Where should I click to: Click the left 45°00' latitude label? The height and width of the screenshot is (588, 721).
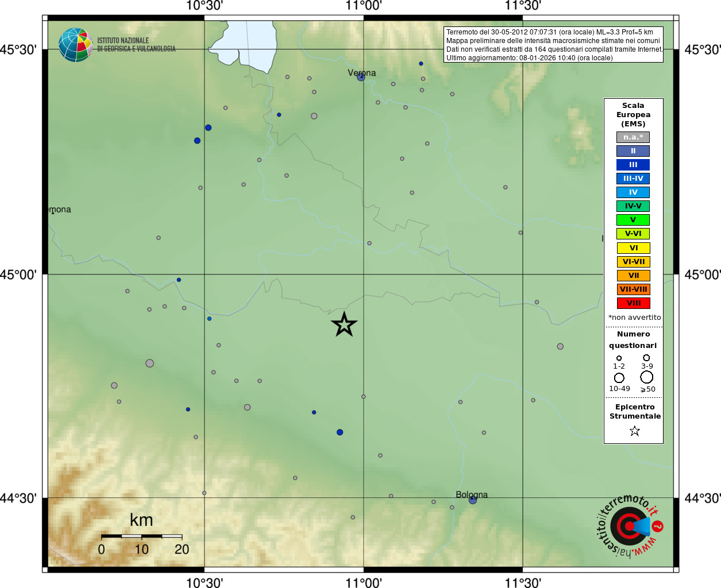[18, 275]
